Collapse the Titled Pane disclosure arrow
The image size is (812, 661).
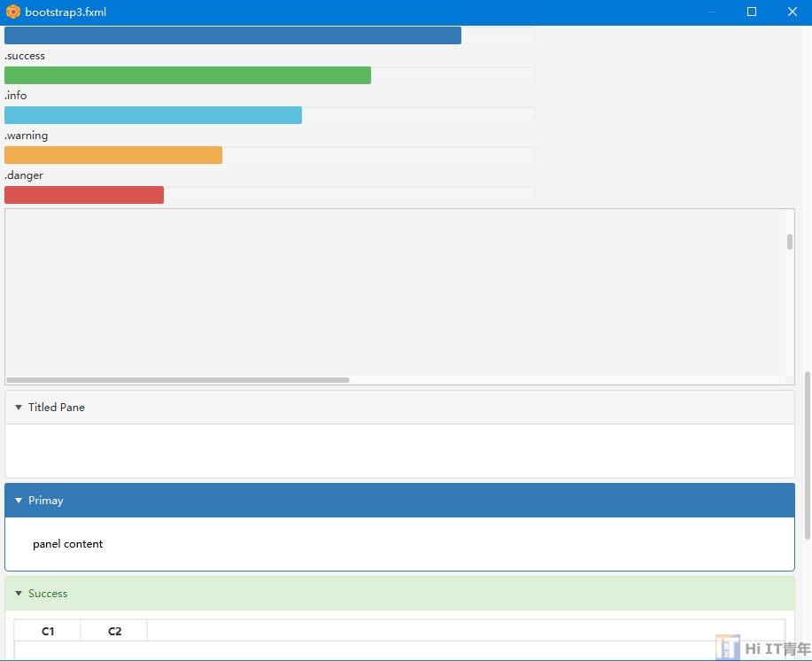pos(19,408)
